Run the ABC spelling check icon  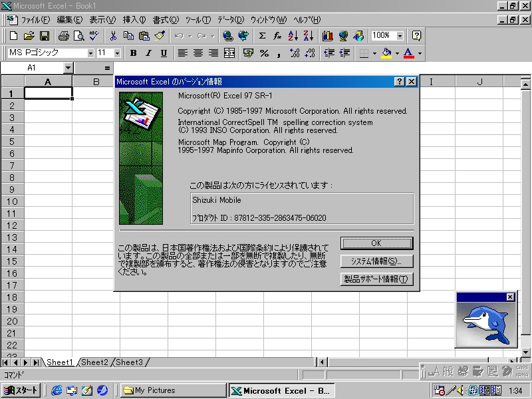(94, 36)
